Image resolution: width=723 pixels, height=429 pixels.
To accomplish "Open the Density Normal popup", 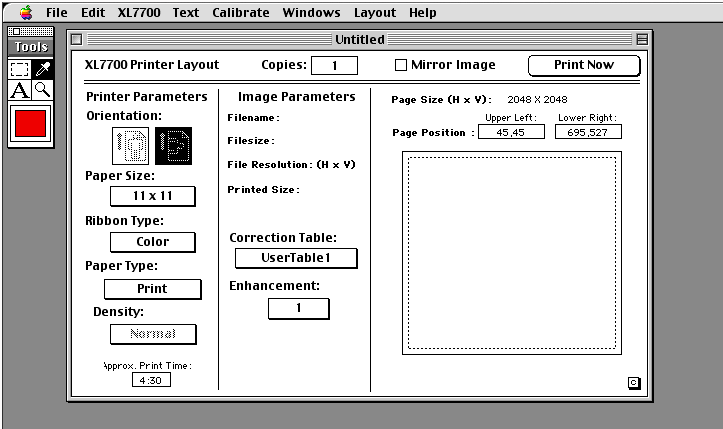I will click(153, 334).
